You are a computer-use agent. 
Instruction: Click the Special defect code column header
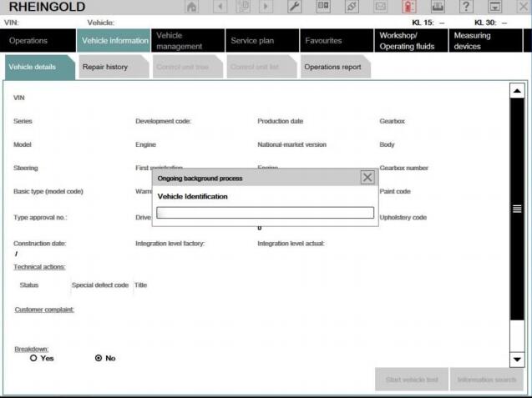(x=100, y=285)
